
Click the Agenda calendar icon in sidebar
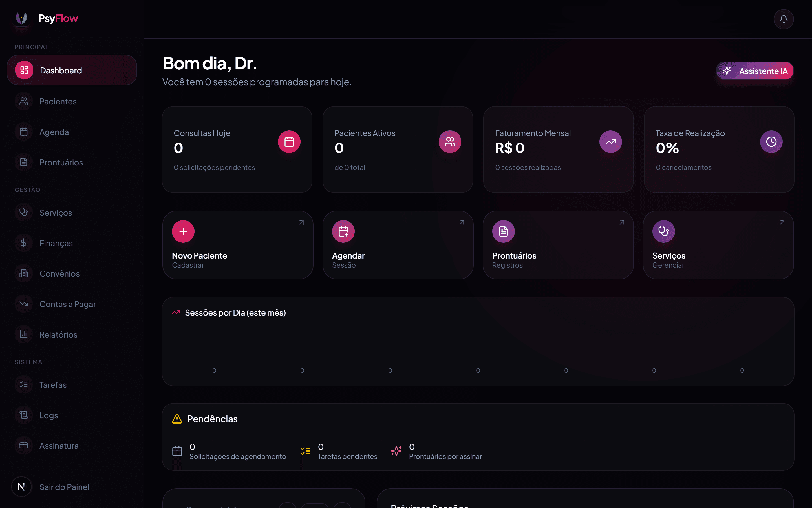point(23,132)
